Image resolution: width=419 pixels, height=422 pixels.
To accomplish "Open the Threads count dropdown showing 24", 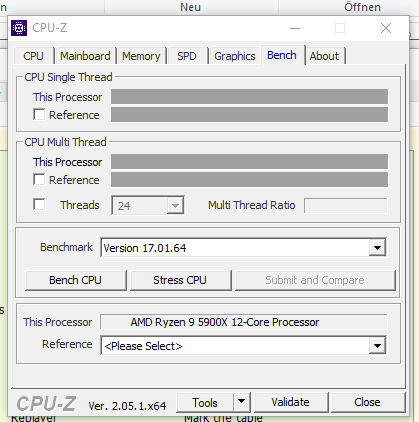I will coord(148,206).
